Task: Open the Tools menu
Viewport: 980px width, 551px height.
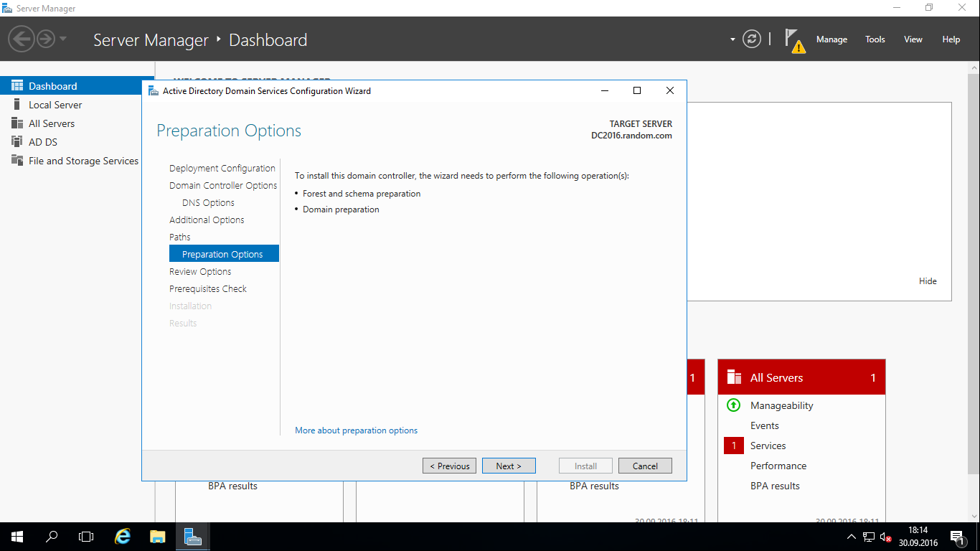Action: tap(875, 39)
